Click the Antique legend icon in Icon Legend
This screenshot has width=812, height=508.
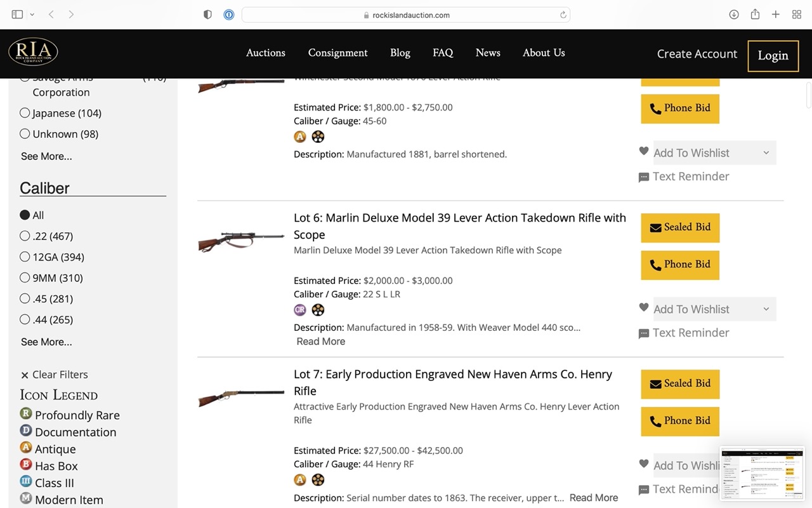pos(26,448)
